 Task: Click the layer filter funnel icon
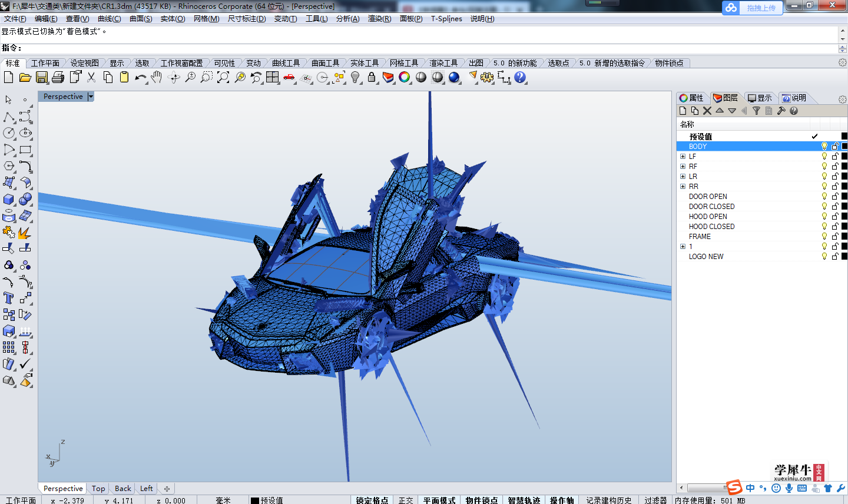coord(757,111)
